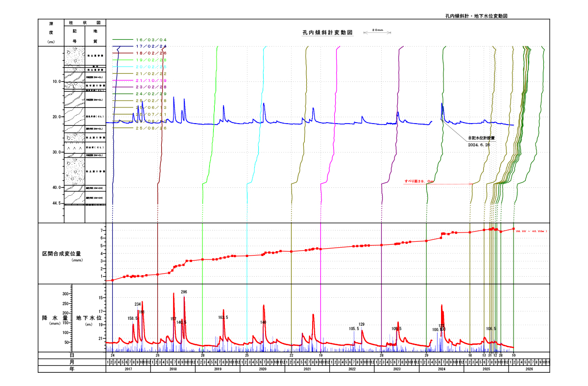Image resolution: width=588 pixels, height=386 pixels.
Task: Click the magenta 21/10/19 legend entry
Action: 151,80
